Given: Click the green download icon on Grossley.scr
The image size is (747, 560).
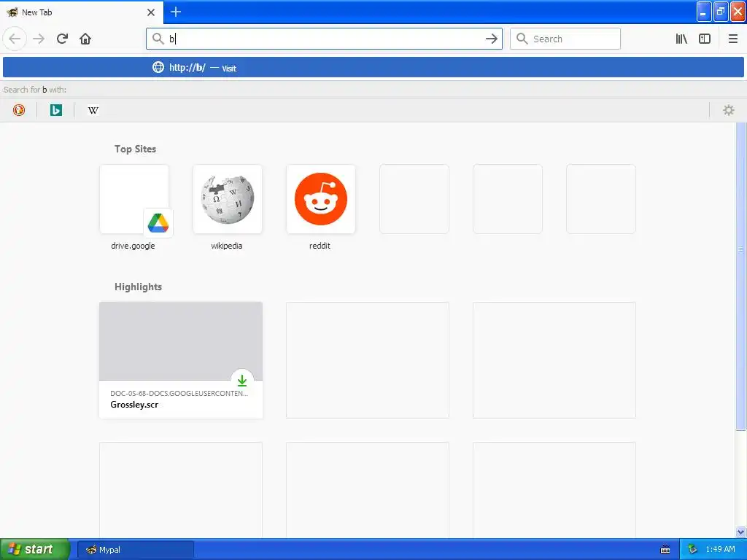Looking at the screenshot, I should (242, 380).
